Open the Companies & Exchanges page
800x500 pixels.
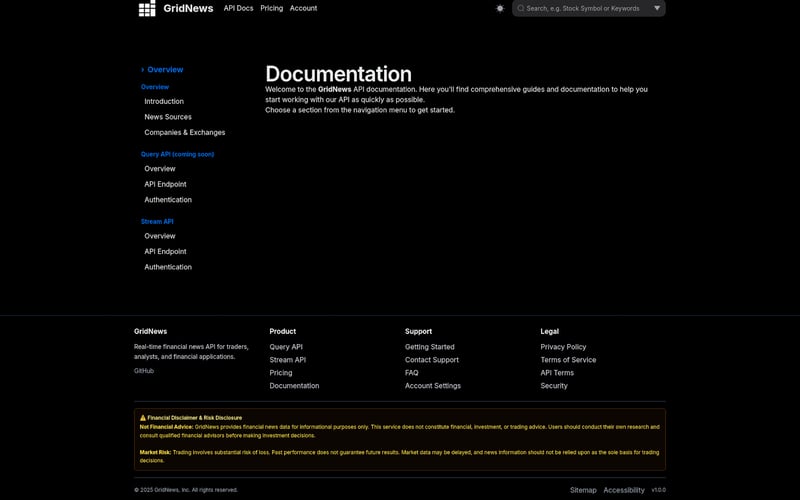point(185,132)
